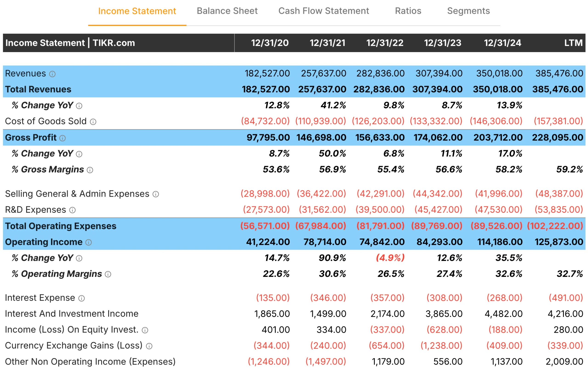Open the % Operating Margins info icon
Image resolution: width=588 pixels, height=369 pixels.
click(x=108, y=274)
